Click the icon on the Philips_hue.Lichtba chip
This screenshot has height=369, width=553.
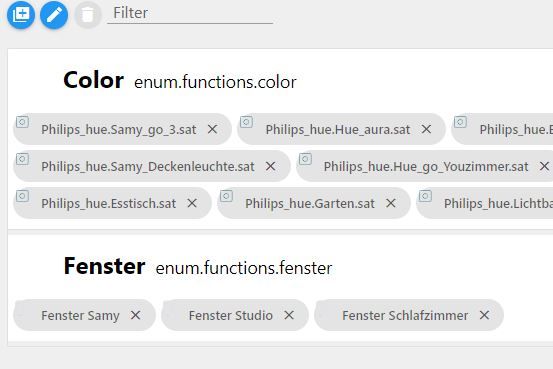point(425,196)
